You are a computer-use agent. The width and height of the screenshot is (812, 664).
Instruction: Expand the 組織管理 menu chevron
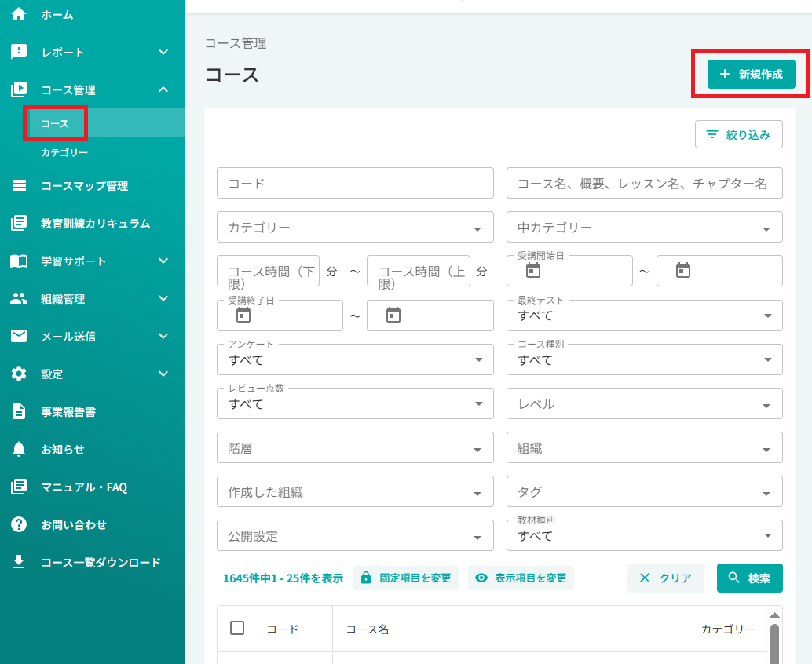point(163,298)
